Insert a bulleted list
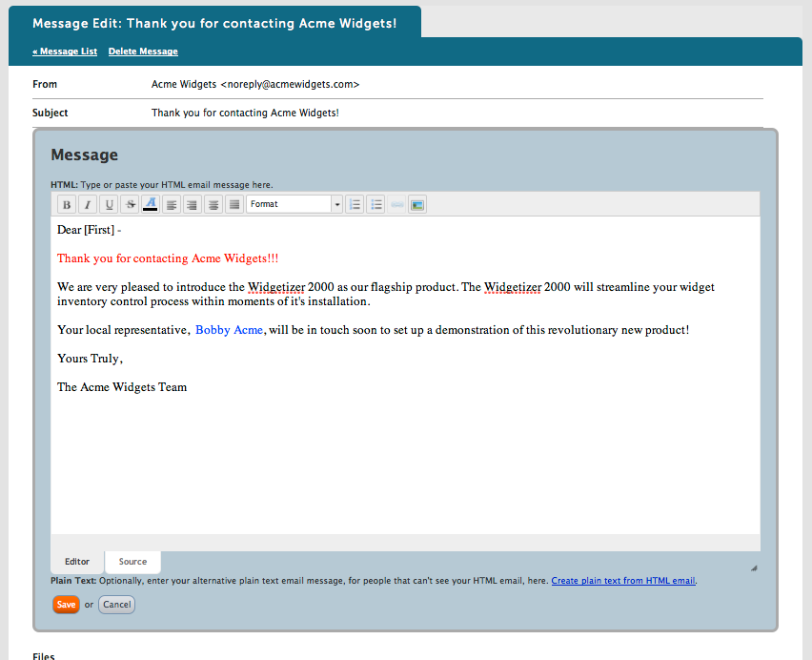 [376, 205]
